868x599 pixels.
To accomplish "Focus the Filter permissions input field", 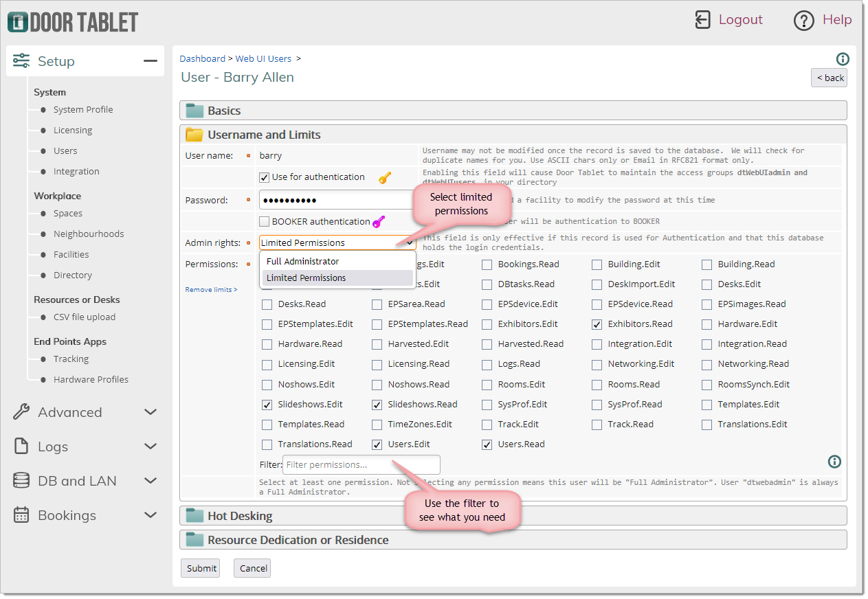I will click(361, 464).
